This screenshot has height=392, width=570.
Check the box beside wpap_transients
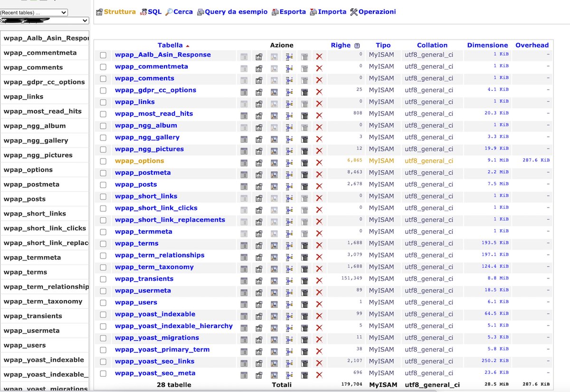pyautogui.click(x=103, y=279)
